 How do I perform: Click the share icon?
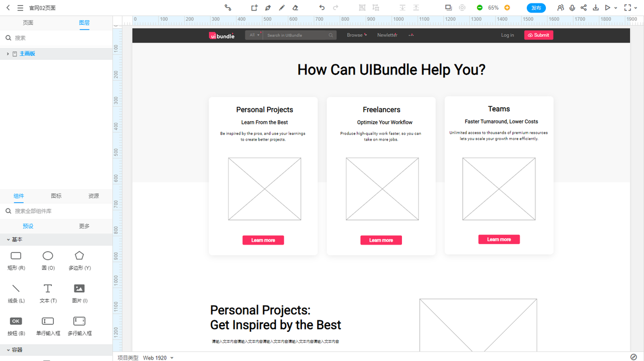[x=584, y=8]
